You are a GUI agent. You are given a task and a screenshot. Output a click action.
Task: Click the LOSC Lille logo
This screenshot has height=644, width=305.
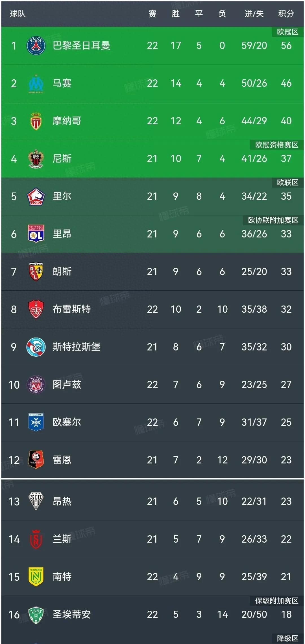[x=36, y=196]
